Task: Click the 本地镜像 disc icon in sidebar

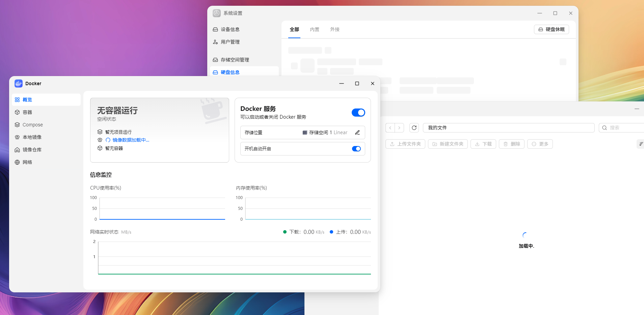Action: [x=17, y=137]
